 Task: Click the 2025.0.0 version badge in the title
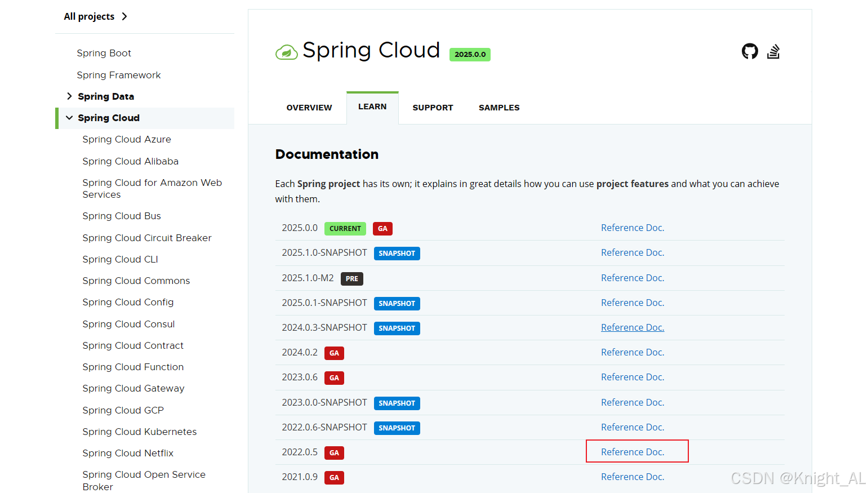(470, 55)
